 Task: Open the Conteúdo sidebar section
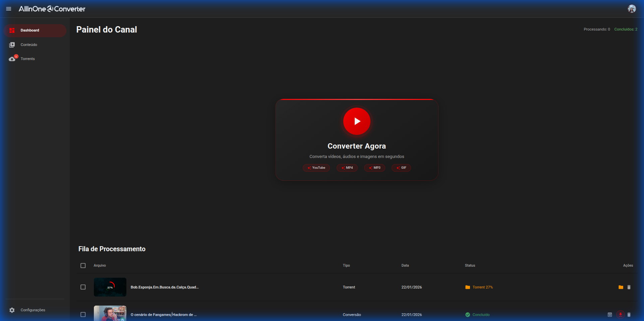click(x=29, y=45)
